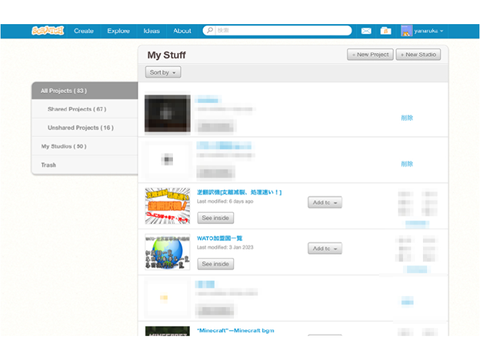Click Last modified: 3 Jan 2023 text
The width and height of the screenshot is (480, 360).
click(x=225, y=247)
